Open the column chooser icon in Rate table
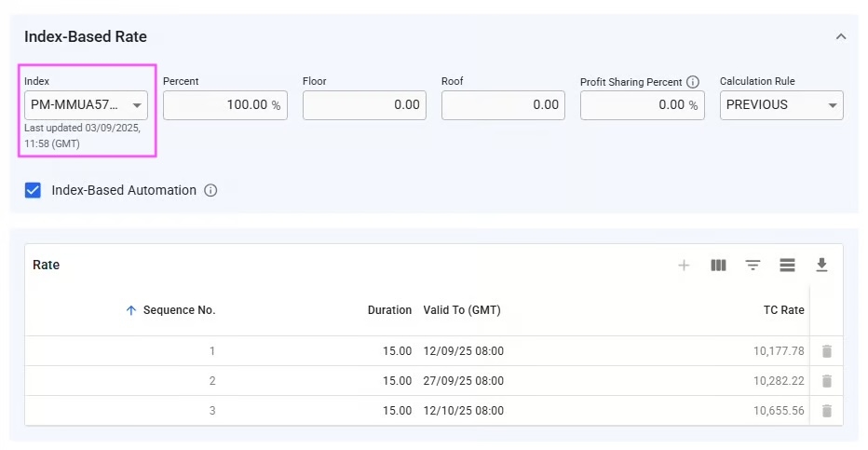868x450 pixels. click(x=718, y=266)
